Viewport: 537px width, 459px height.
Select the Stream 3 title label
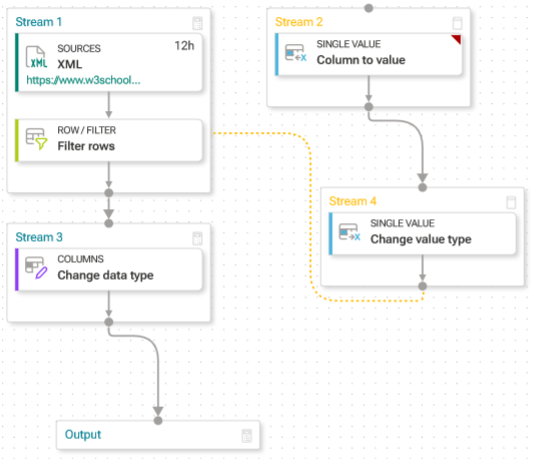tap(39, 237)
